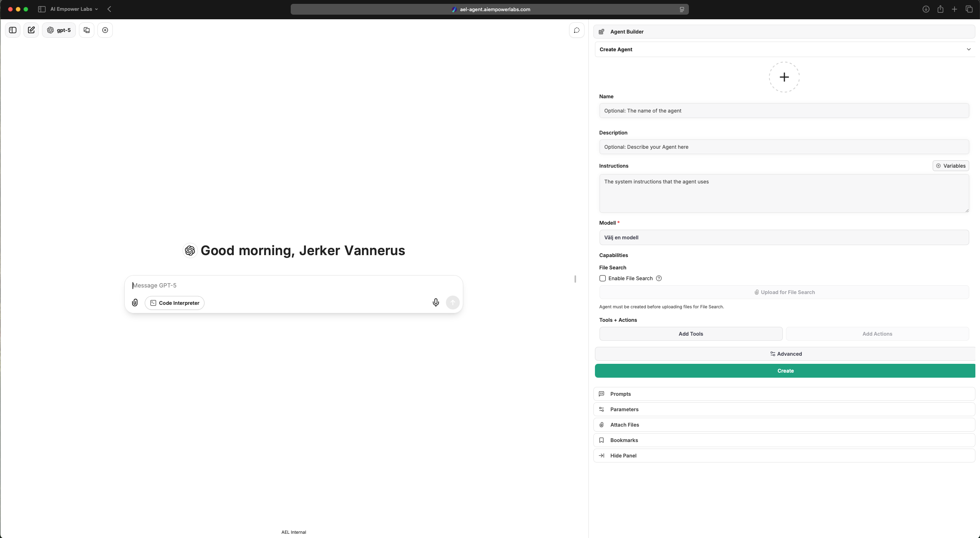
Task: Click the Hide Panel arrow icon
Action: tap(601, 456)
